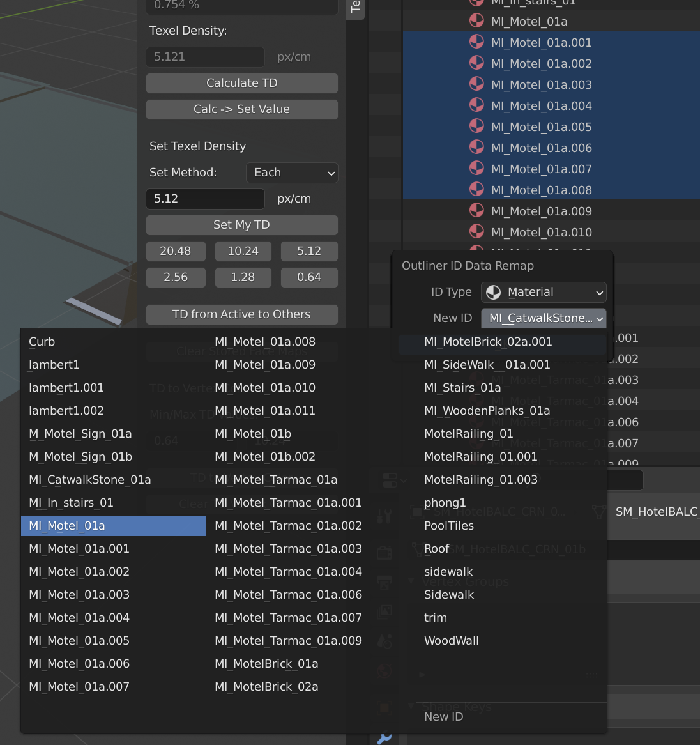The height and width of the screenshot is (745, 700).
Task: Click material icon beside MI_Motel_01a.009
Action: point(476,210)
